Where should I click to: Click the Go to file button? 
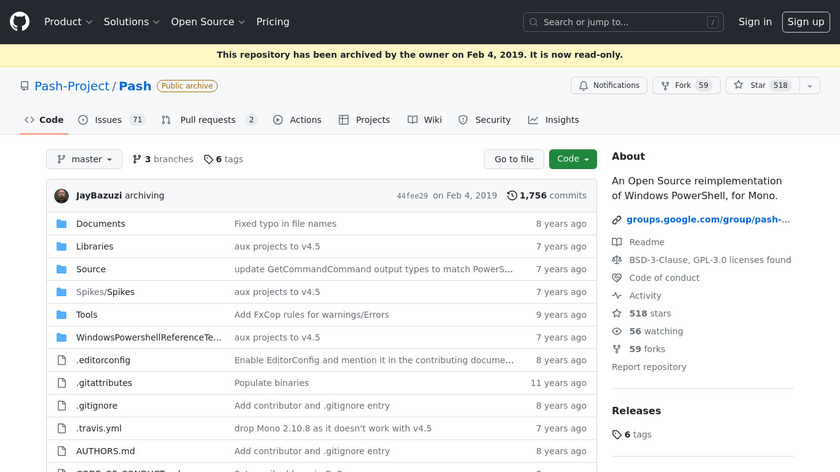[x=514, y=159]
